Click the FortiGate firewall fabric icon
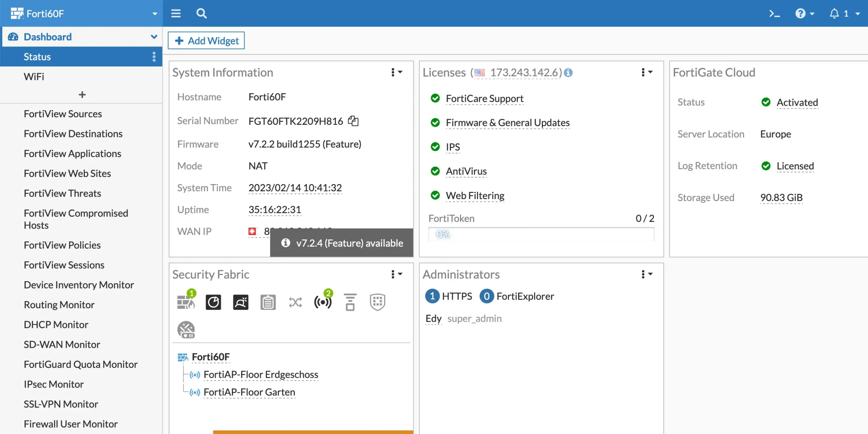Viewport: 868px width, 434px height. pyautogui.click(x=186, y=302)
